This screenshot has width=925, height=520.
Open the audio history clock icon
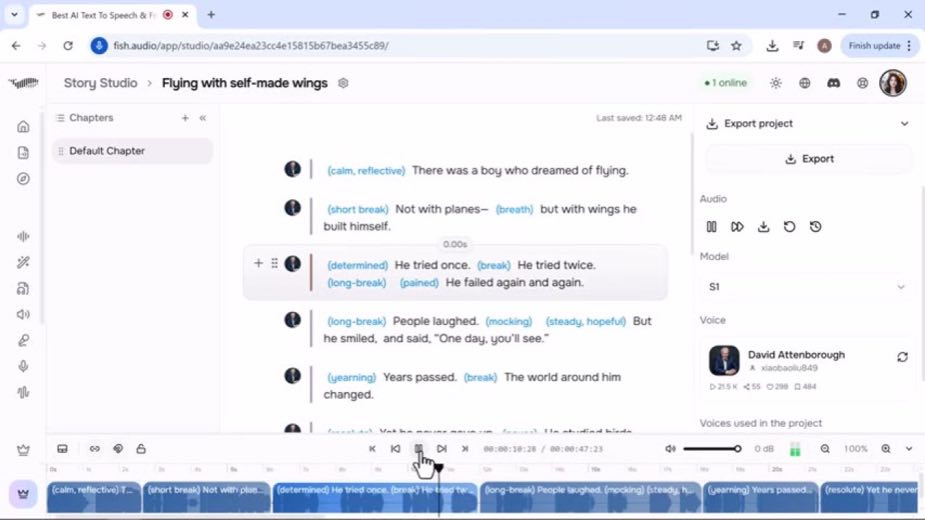[815, 227]
